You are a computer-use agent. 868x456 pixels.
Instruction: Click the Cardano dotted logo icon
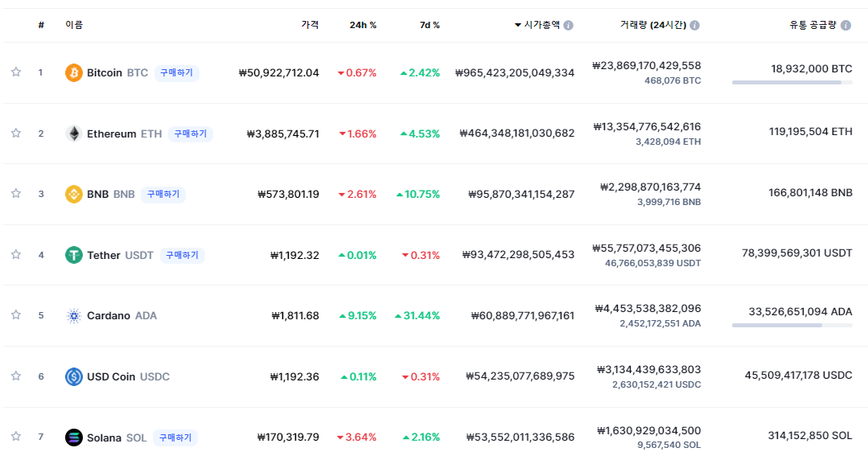coord(74,315)
